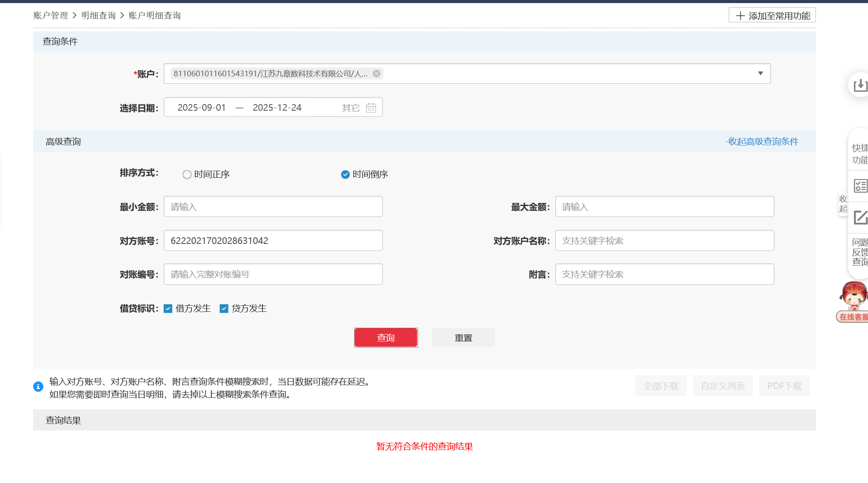The width and height of the screenshot is (868, 483).
Task: Click the edit pencil icon in sidebar
Action: [x=860, y=217]
